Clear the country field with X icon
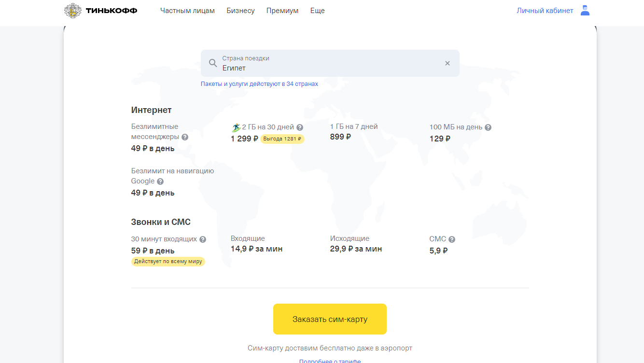The image size is (644, 363). 448,63
